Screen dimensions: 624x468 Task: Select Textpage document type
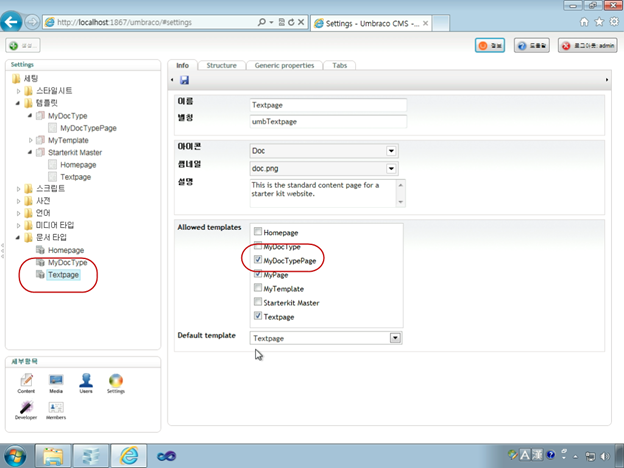(x=63, y=275)
